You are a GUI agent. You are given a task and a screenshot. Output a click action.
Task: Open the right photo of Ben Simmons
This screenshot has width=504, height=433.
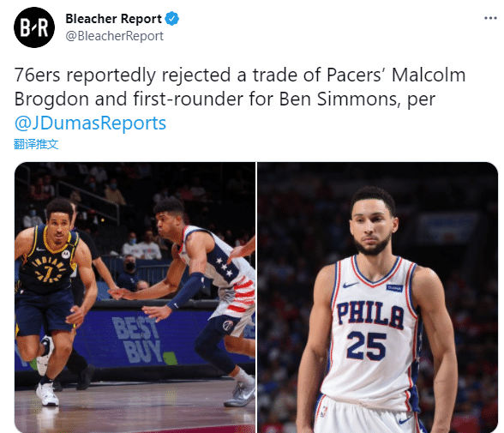[378, 298]
